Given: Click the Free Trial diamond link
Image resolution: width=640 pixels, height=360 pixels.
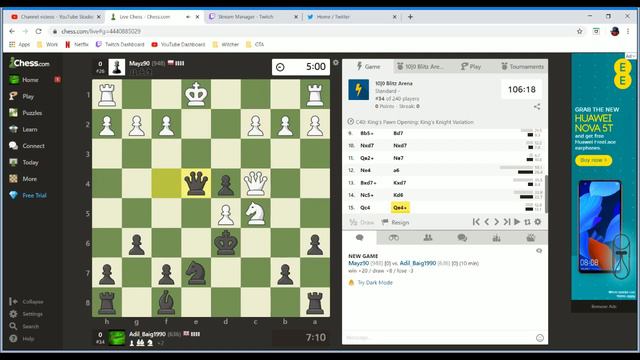Looking at the screenshot, I should [34, 196].
